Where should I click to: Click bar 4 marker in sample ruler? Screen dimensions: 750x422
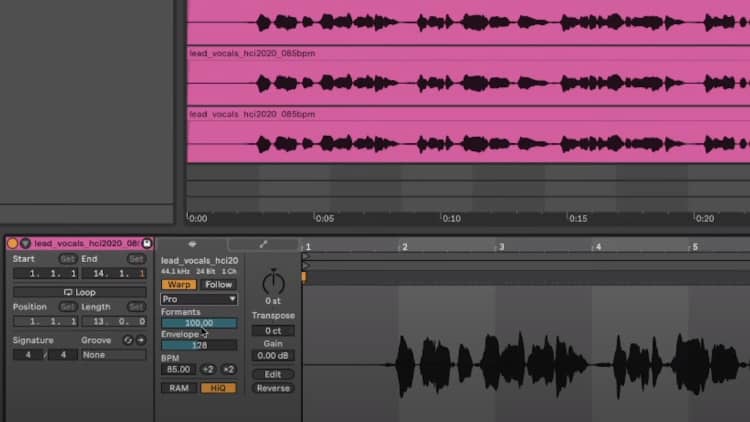point(597,247)
